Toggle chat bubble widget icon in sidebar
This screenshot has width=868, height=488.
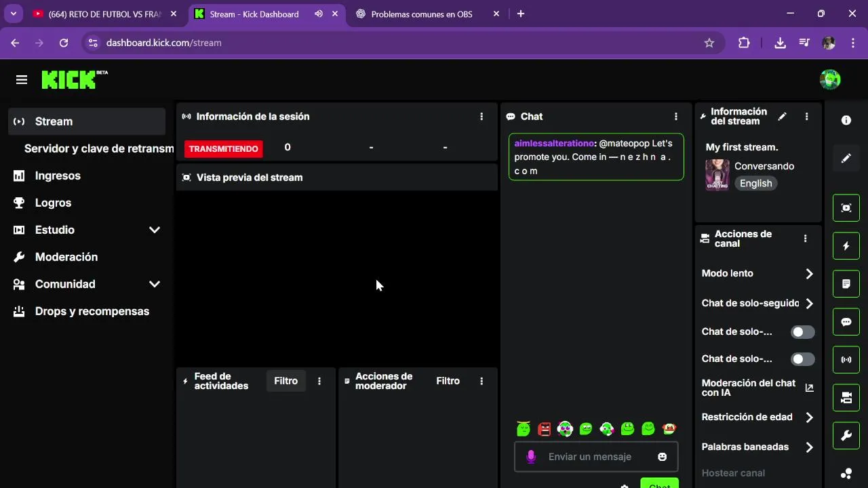pyautogui.click(x=846, y=322)
